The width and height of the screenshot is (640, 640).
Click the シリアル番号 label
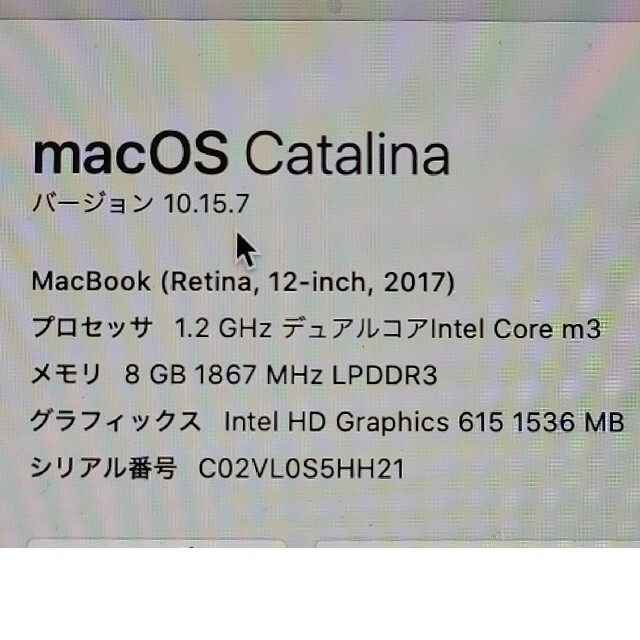tap(104, 467)
